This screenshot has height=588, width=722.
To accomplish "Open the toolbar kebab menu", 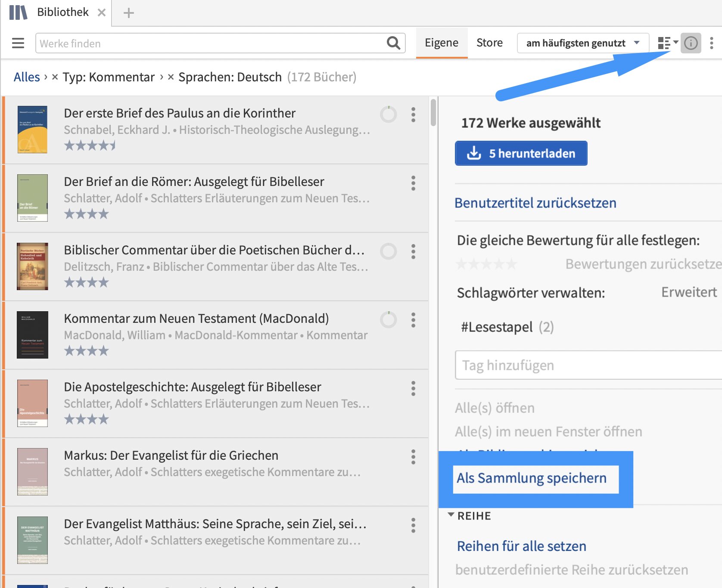I will coord(712,43).
